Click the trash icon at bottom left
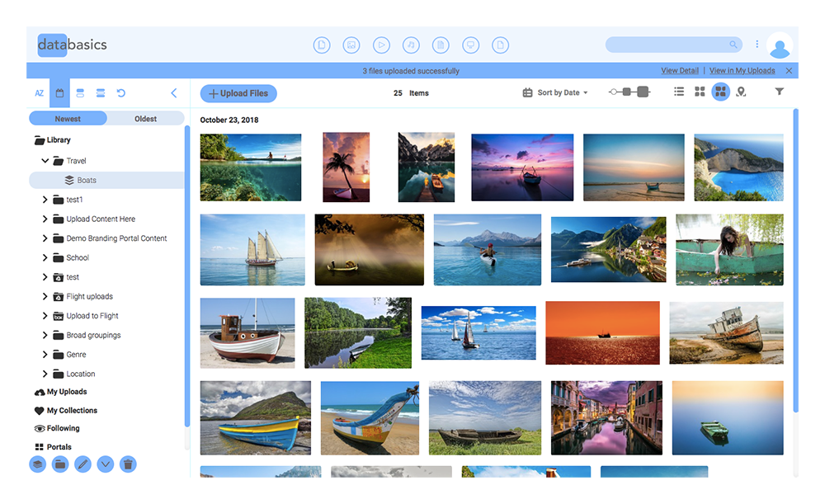This screenshot has height=504, width=825. (127, 464)
